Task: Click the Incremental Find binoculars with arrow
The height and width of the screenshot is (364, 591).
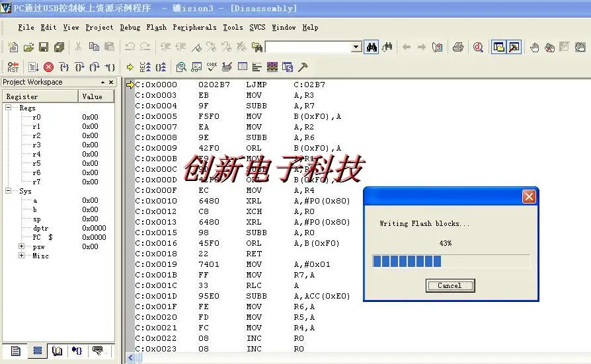Action: point(387,47)
